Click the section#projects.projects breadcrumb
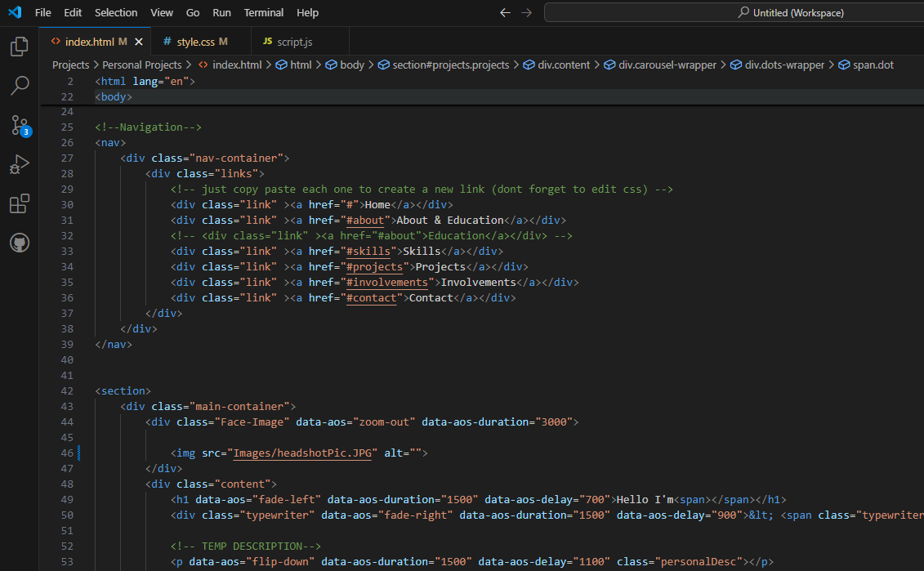This screenshot has width=924, height=571. (444, 65)
